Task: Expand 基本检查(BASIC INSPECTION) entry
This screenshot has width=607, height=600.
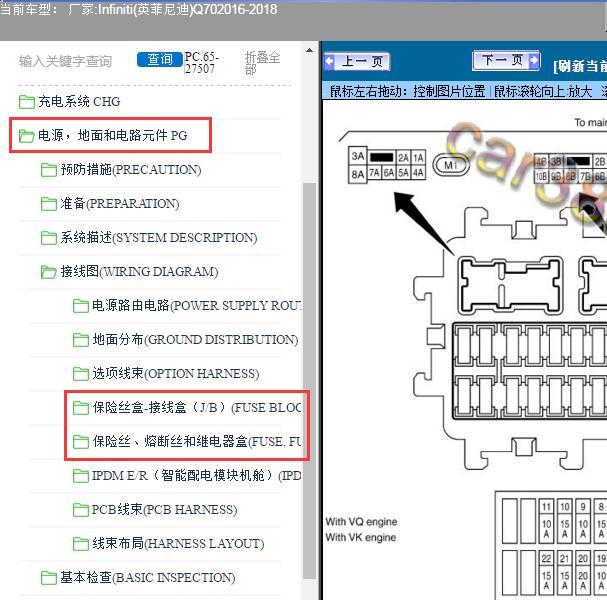Action: coord(147,578)
